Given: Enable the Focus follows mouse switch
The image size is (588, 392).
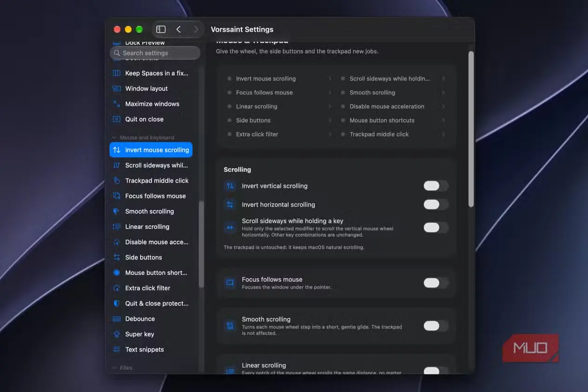Looking at the screenshot, I should [436, 283].
